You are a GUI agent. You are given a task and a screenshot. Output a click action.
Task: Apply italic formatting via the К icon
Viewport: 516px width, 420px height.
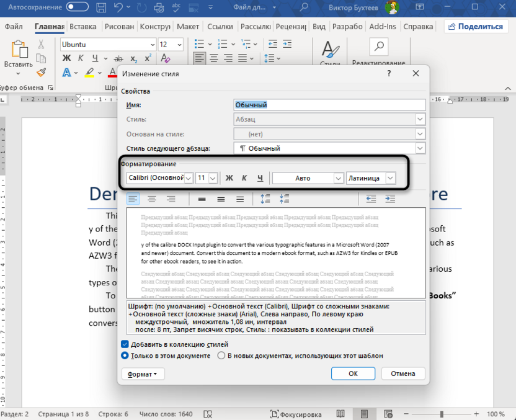(245, 178)
